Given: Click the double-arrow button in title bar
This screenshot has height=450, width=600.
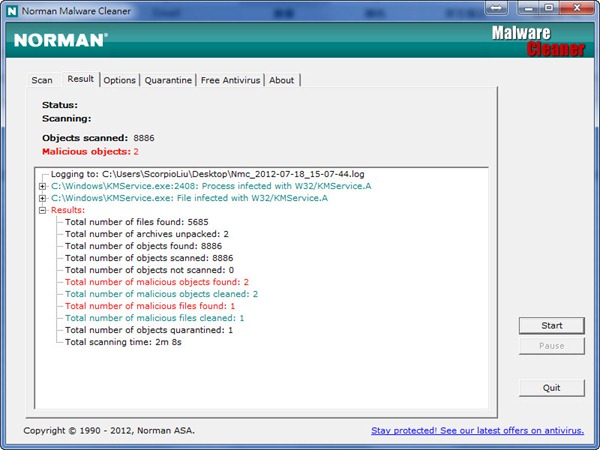Looking at the screenshot, I should click(x=496, y=8).
